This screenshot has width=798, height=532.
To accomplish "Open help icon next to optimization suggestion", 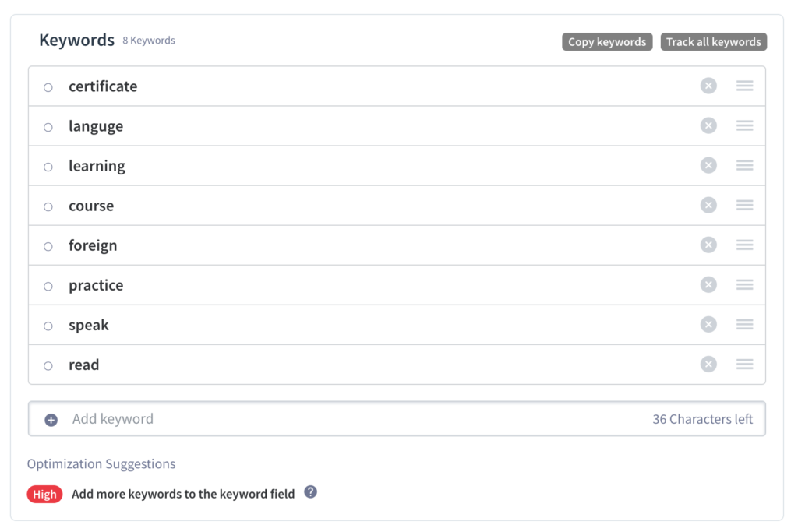I will [x=310, y=492].
